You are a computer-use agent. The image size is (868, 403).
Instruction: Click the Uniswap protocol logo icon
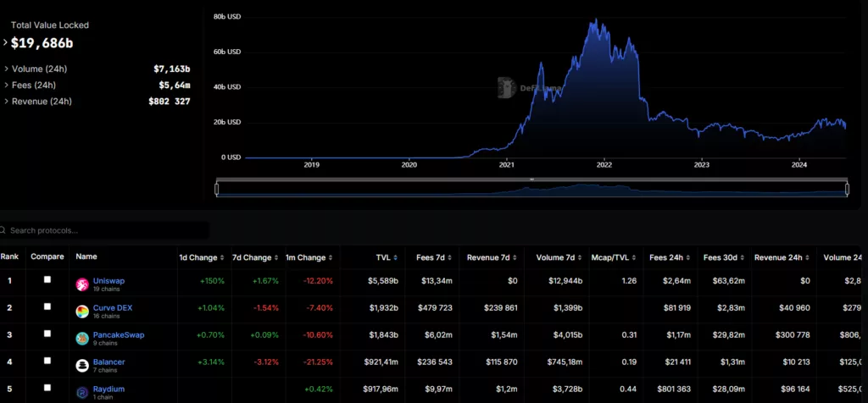tap(82, 284)
